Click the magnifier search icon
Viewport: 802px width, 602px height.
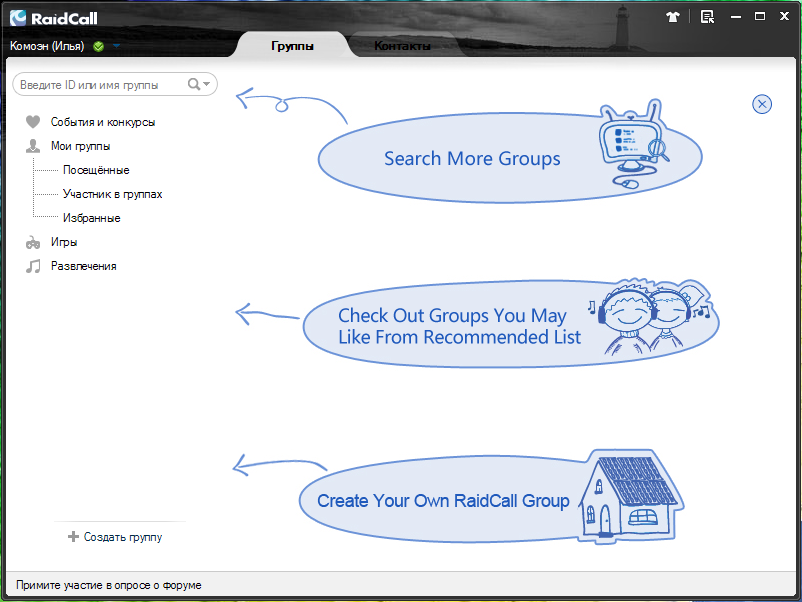[194, 84]
